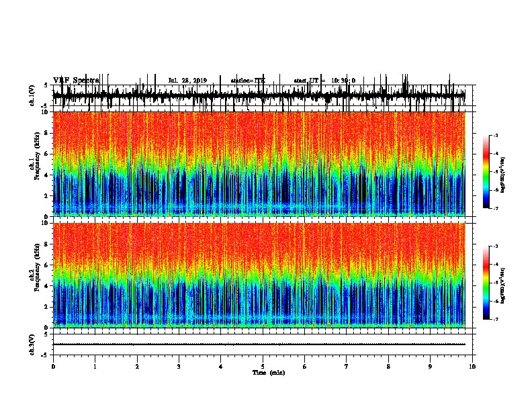
Task: Click the "1" tick on the time axis
Action: pyautogui.click(x=95, y=367)
